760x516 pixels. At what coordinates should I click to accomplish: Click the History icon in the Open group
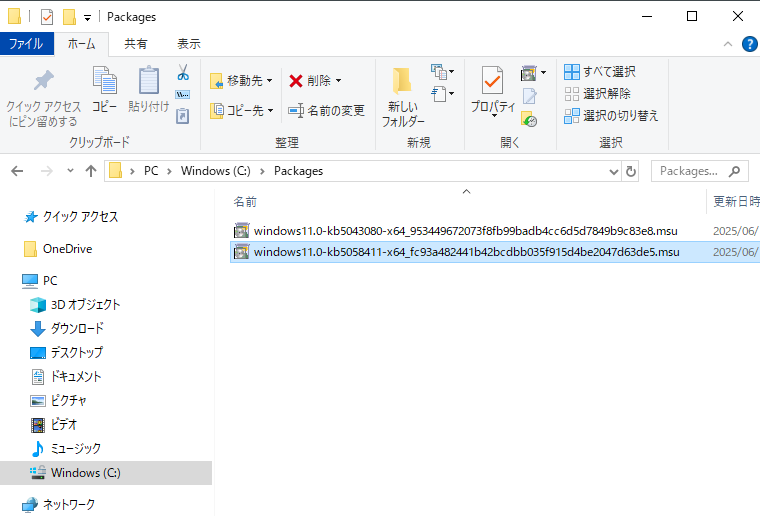529,119
